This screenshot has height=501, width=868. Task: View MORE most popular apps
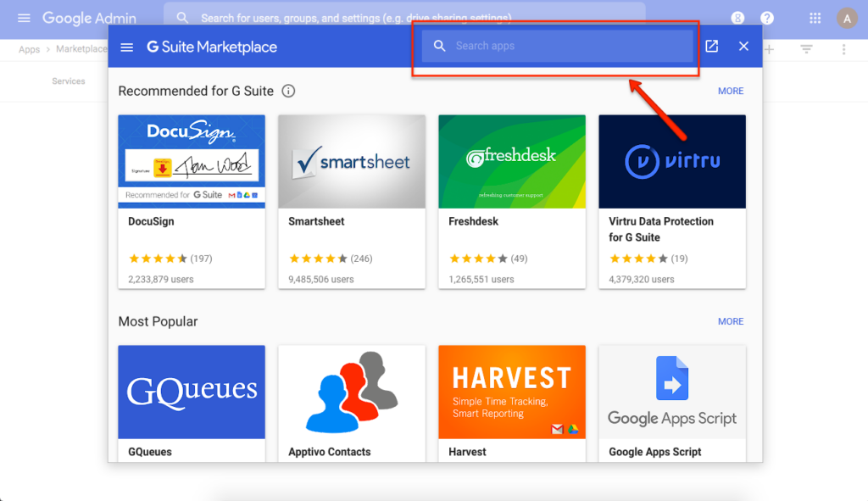tap(731, 321)
